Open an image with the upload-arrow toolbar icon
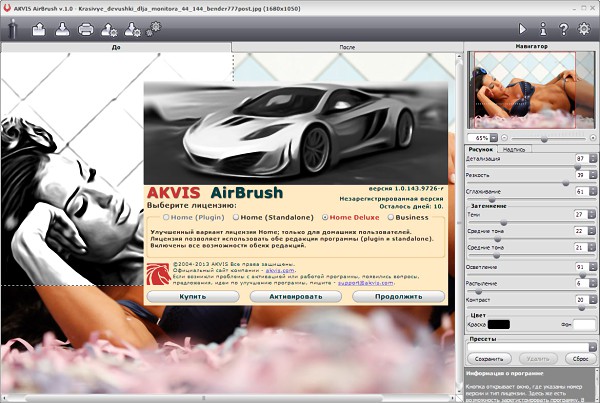The width and height of the screenshot is (600, 403). pyautogui.click(x=39, y=29)
